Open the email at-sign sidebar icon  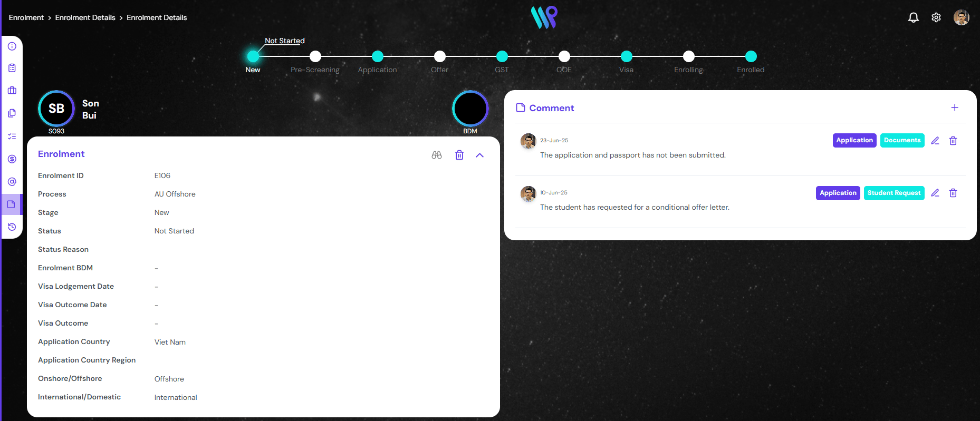click(x=12, y=182)
